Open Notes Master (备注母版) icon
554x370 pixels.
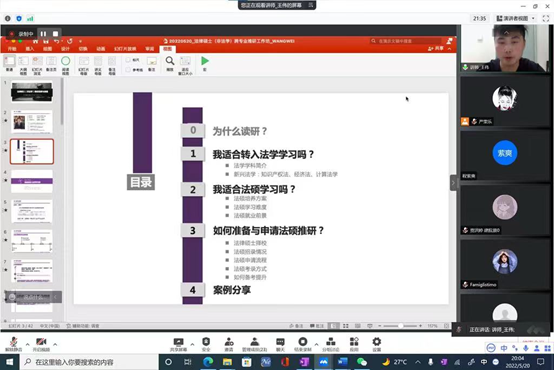pos(112,65)
